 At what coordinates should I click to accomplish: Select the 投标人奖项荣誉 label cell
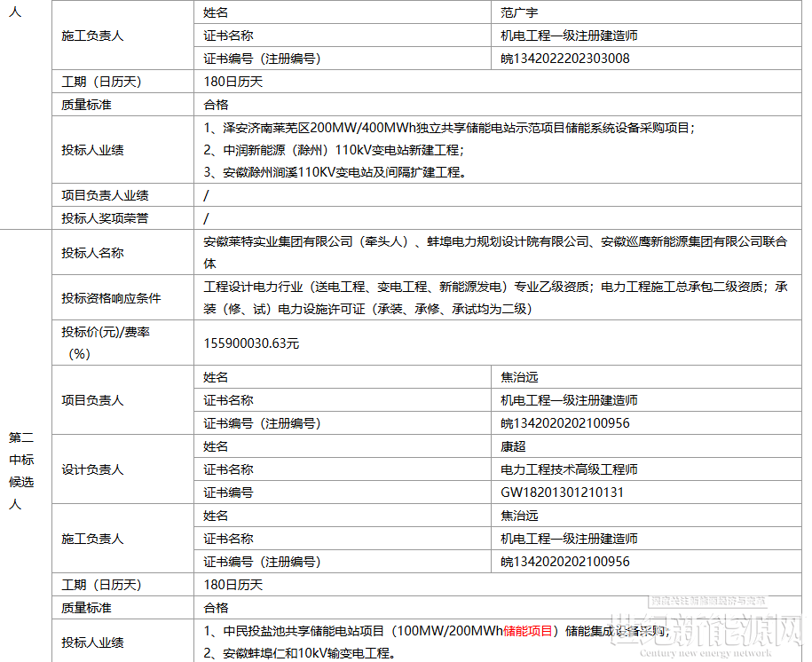click(x=105, y=218)
